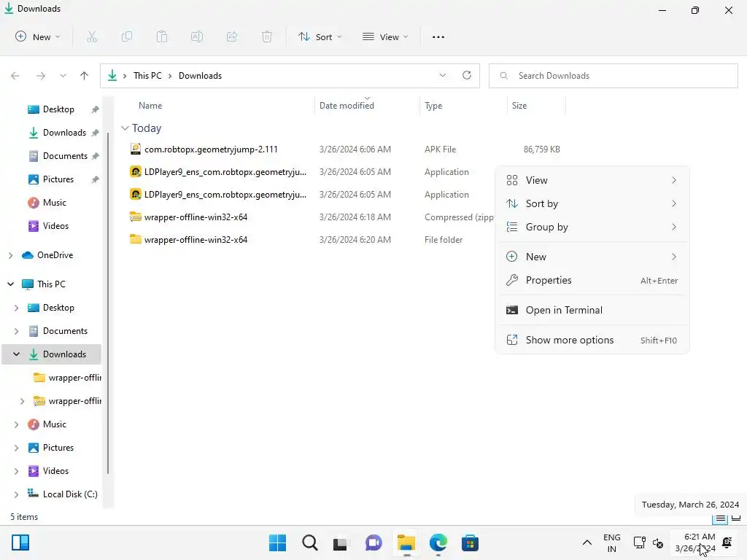Click the Delete trash icon in toolbar
This screenshot has height=560, width=747.
click(x=267, y=36)
